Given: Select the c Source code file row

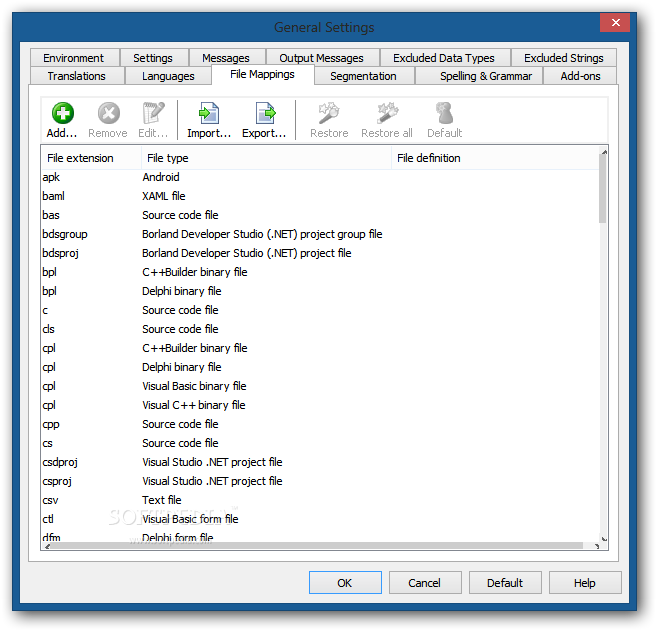Looking at the screenshot, I should click(320, 310).
